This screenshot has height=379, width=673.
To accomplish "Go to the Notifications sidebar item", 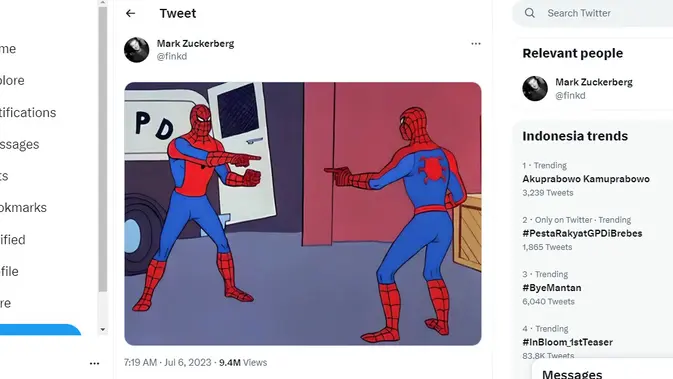I will tap(28, 112).
